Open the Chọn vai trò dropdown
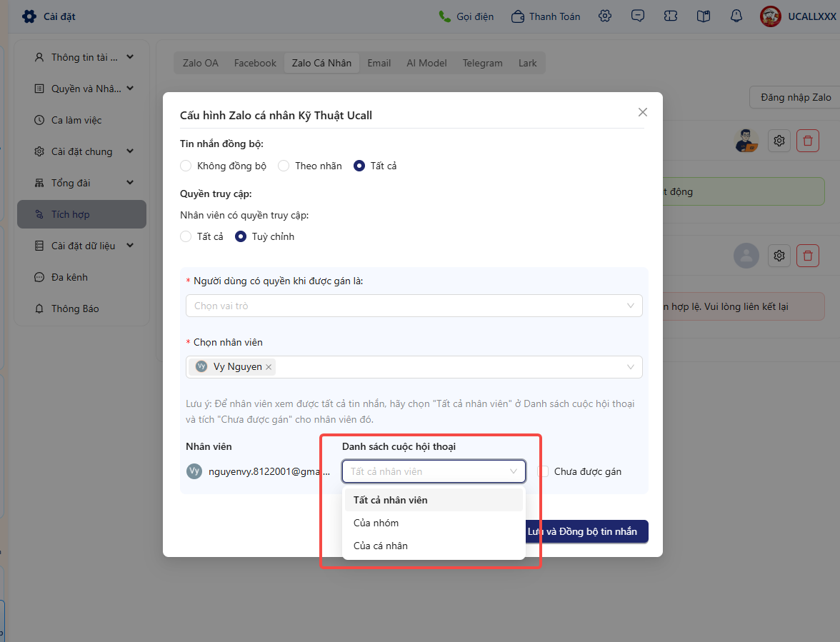 pos(414,306)
